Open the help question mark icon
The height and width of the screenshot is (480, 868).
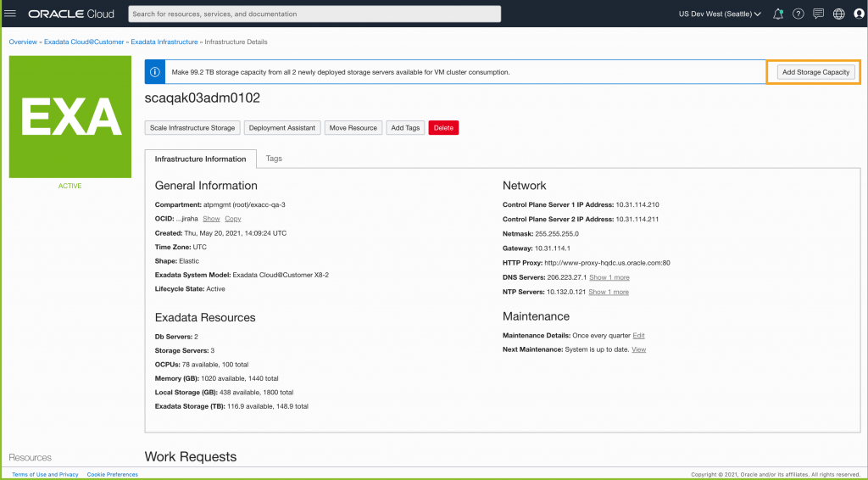(798, 14)
